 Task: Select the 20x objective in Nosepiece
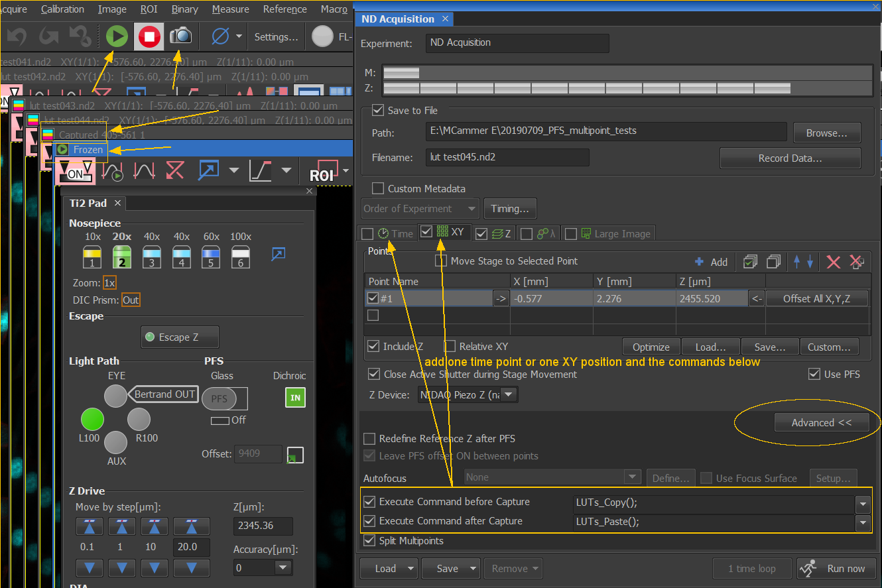click(122, 257)
